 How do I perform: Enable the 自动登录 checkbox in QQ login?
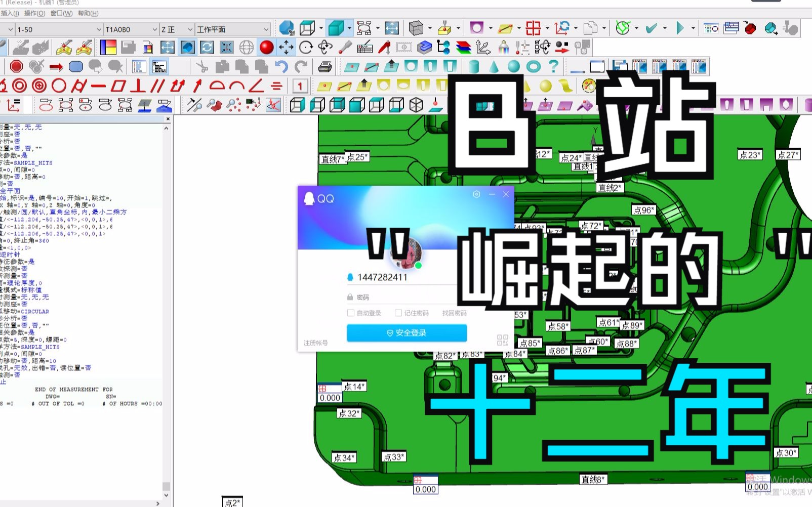pos(350,313)
